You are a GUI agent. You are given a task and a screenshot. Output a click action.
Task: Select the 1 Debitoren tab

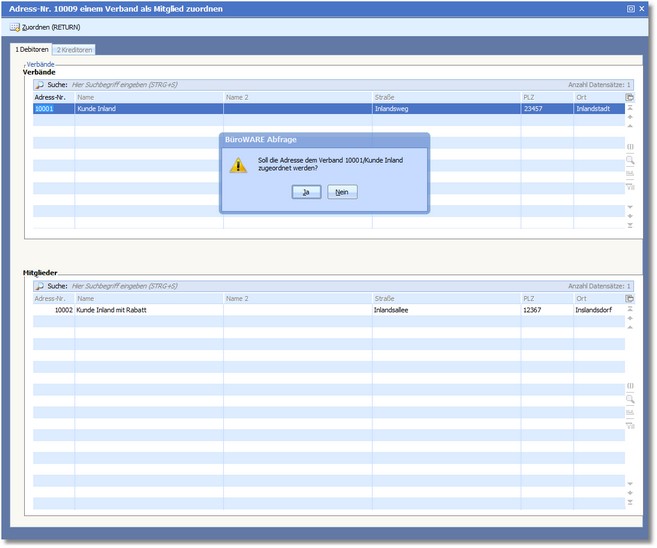[x=31, y=49]
